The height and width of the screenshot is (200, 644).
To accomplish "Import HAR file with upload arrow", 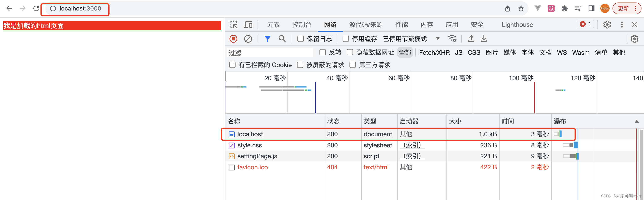I will 471,39.
